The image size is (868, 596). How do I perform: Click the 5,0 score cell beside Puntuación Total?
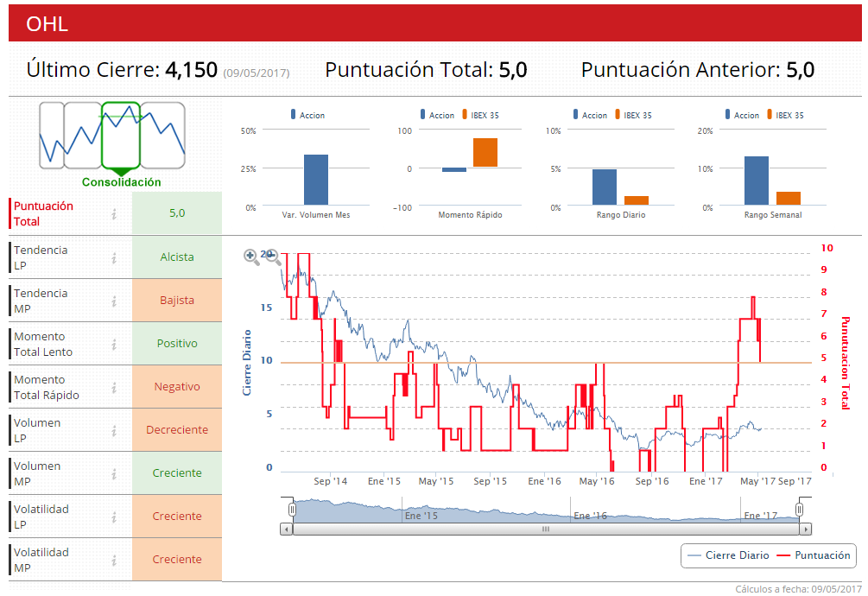[177, 213]
